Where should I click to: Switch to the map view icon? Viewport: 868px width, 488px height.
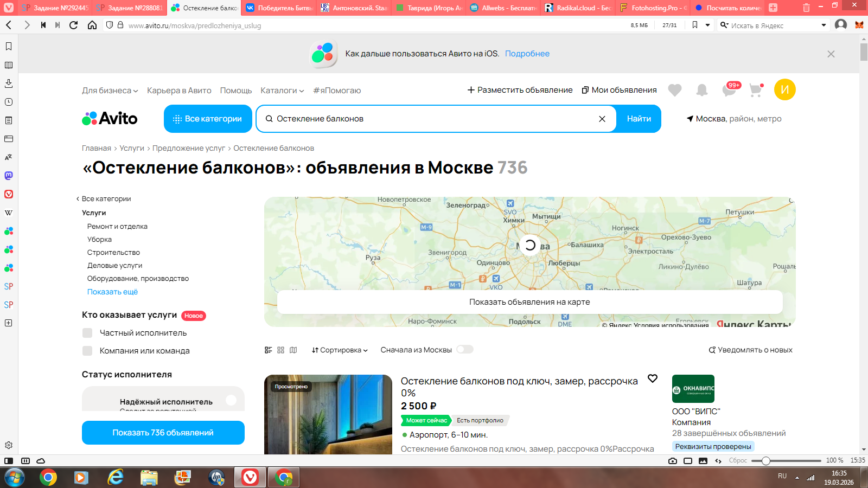pyautogui.click(x=293, y=350)
